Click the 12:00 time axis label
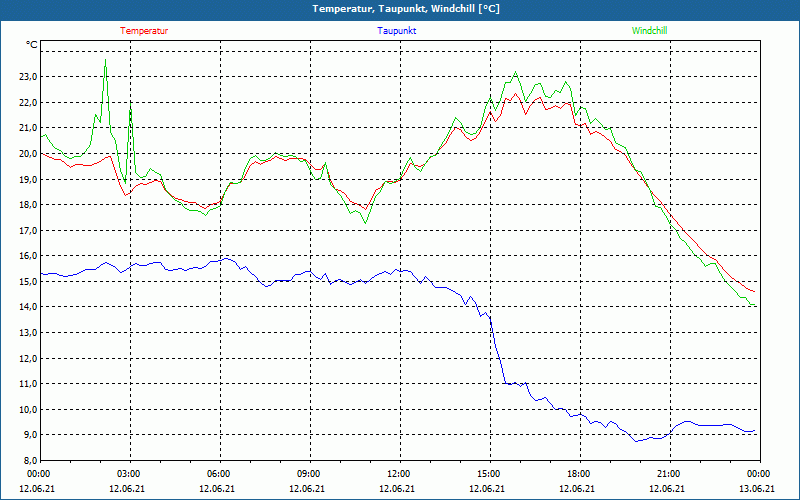800x500 pixels. [399, 474]
